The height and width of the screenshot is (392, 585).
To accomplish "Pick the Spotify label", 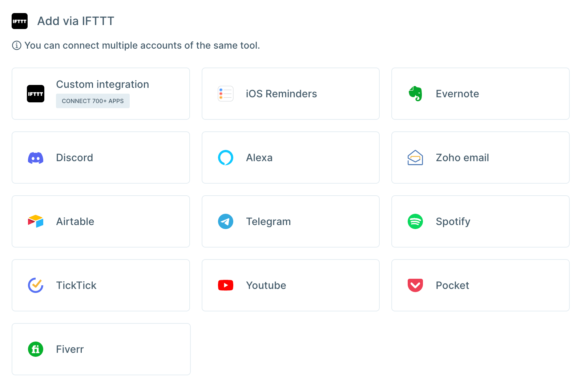I will click(453, 222).
